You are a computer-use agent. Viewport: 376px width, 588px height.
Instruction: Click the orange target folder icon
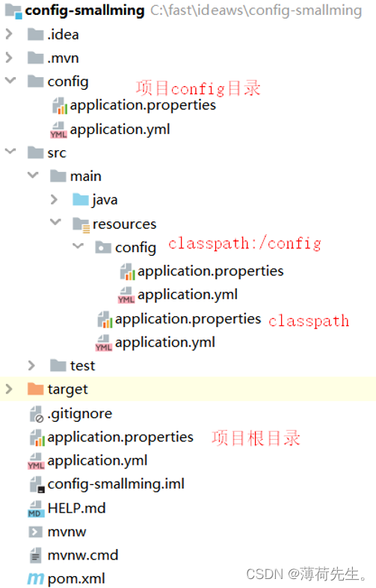tap(36, 389)
